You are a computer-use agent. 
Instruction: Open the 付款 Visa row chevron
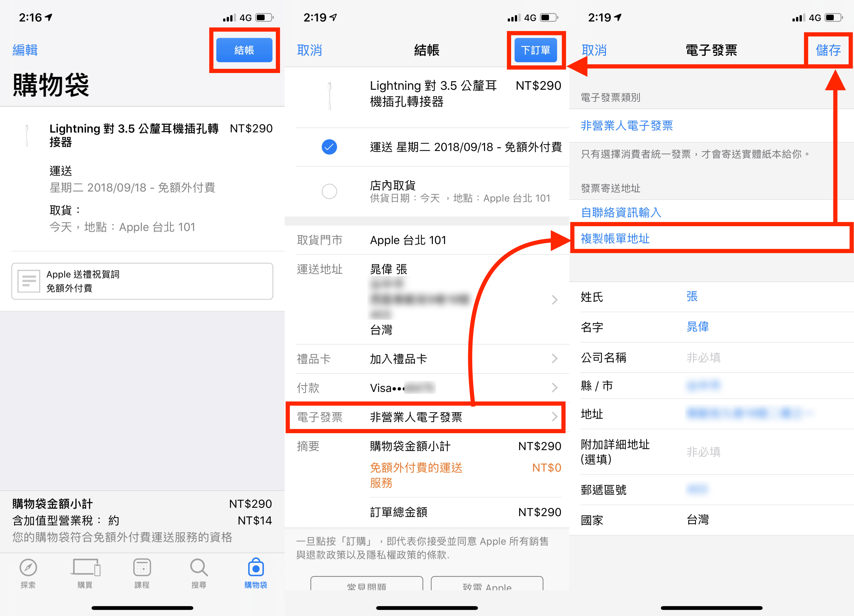[554, 387]
